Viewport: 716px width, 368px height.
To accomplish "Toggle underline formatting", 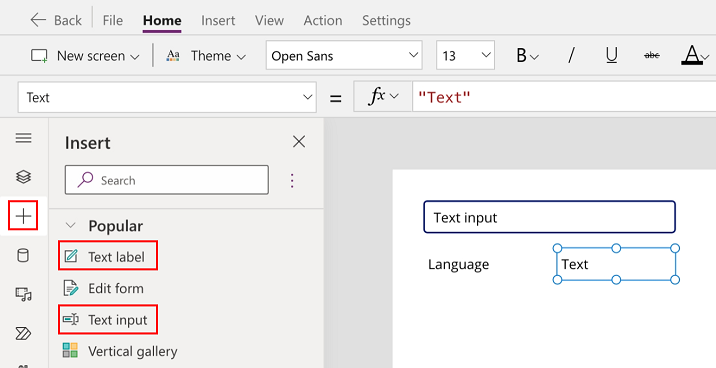I will point(611,56).
